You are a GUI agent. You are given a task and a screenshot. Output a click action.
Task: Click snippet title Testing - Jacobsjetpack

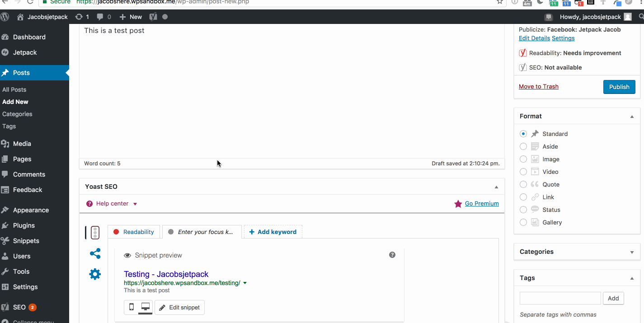coord(166,274)
